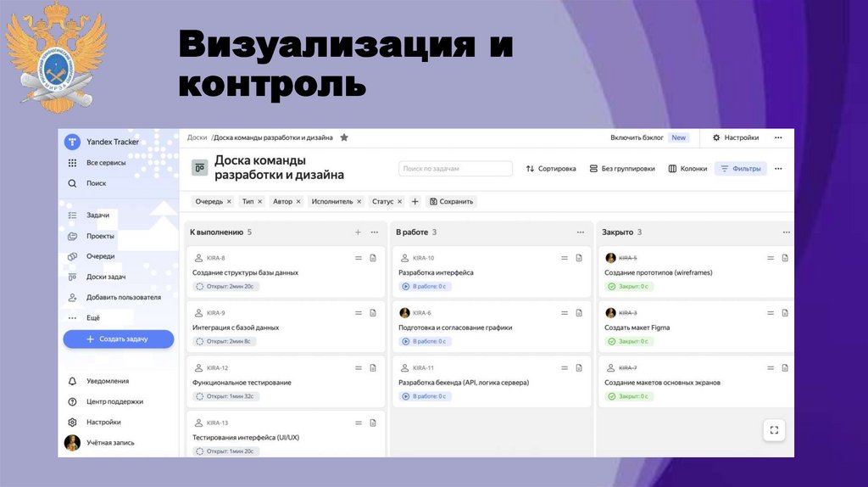Image resolution: width=868 pixels, height=487 pixels.
Task: Open Уведомления bell item
Action: [98, 381]
